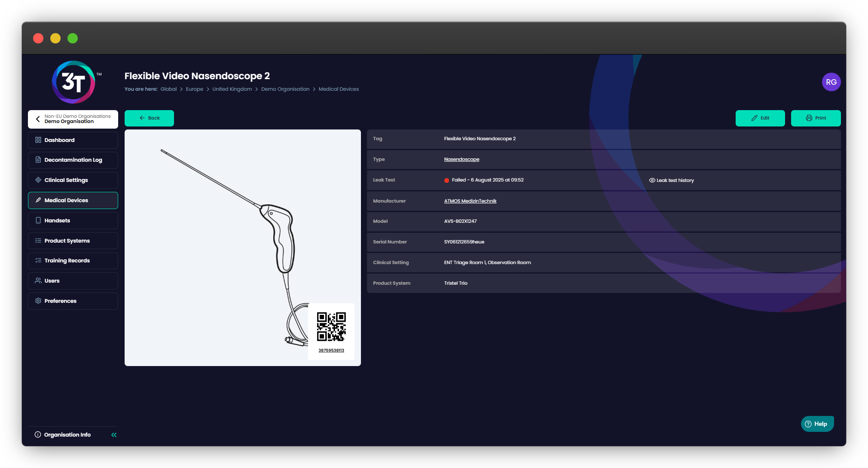The height and width of the screenshot is (468, 868).
Task: Click the page title heading
Action: point(197,76)
